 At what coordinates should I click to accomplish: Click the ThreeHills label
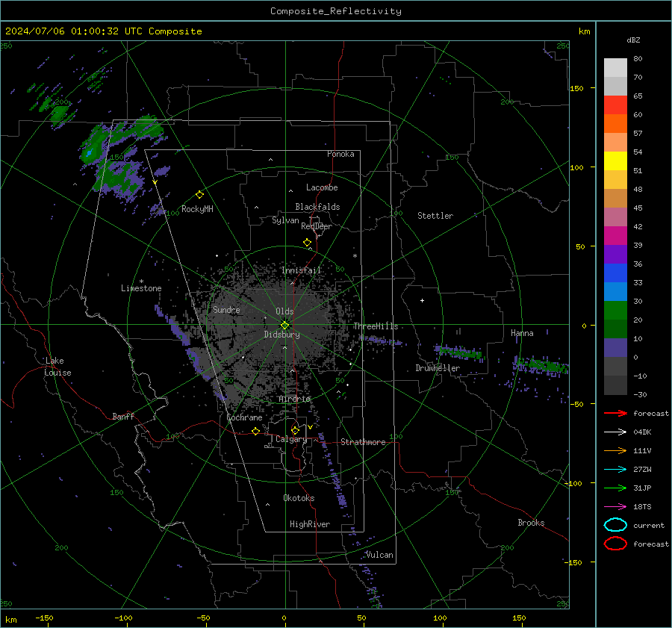[376, 326]
